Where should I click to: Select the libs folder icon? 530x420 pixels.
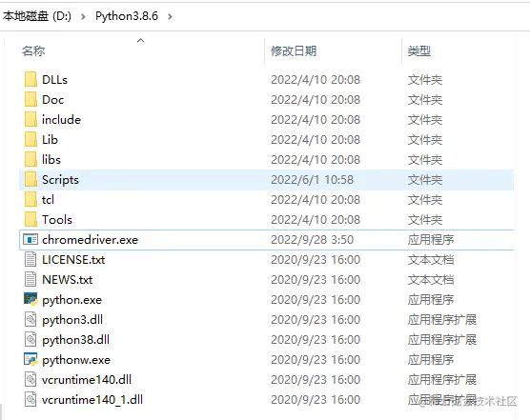point(31,159)
